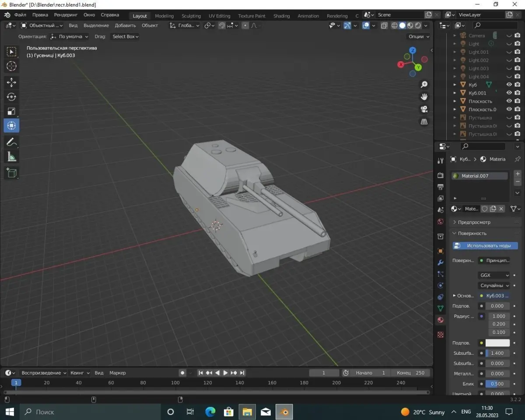Screen dimensions: 525x420
Task: Choose the Rotate tool
Action: [x=11, y=97]
